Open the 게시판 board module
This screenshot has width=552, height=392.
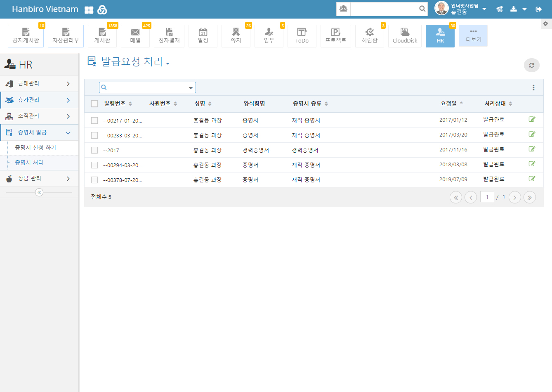coord(102,36)
